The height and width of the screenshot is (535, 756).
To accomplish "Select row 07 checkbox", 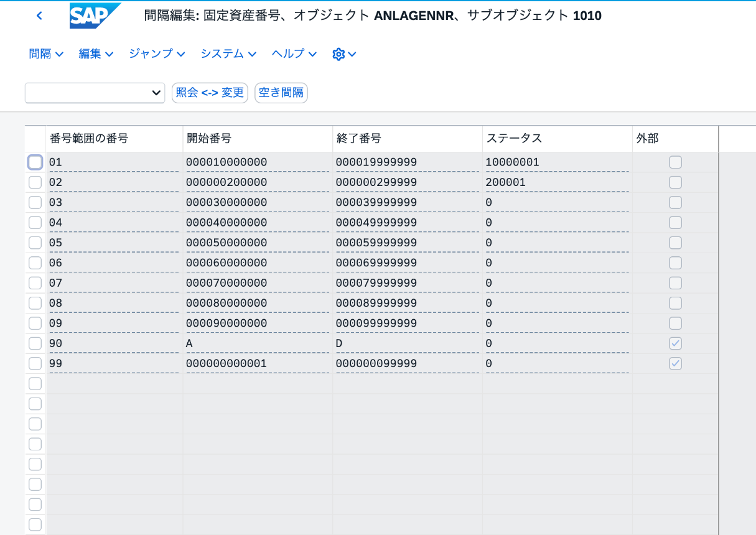I will pos(35,283).
